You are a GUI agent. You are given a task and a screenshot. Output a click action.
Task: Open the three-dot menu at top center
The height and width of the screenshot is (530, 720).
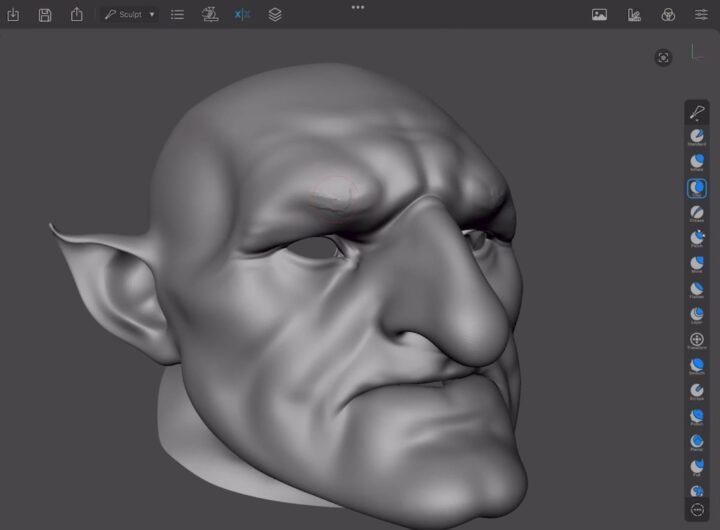pos(358,7)
